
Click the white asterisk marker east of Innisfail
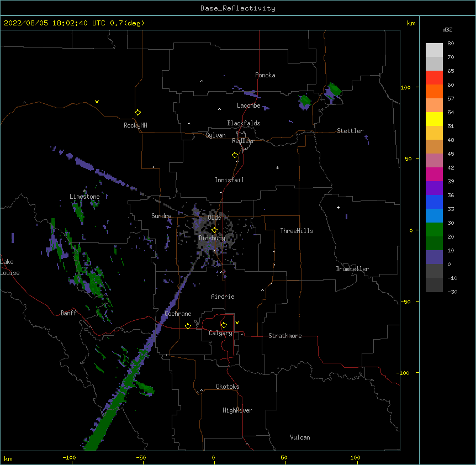[277, 167]
